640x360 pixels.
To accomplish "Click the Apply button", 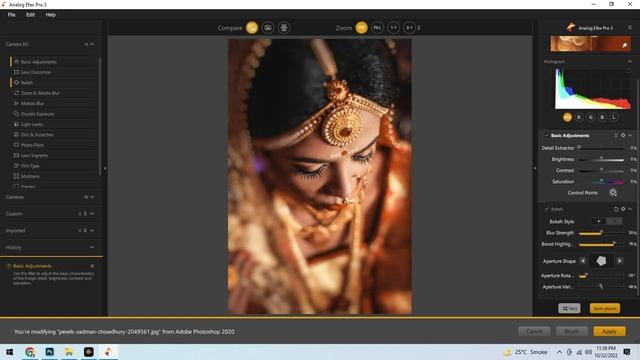I will 609,331.
